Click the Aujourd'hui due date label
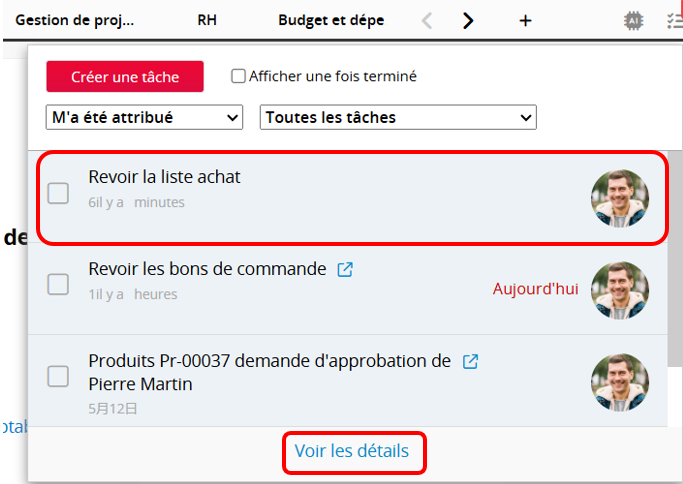Screen dimensions: 683x484 (535, 289)
